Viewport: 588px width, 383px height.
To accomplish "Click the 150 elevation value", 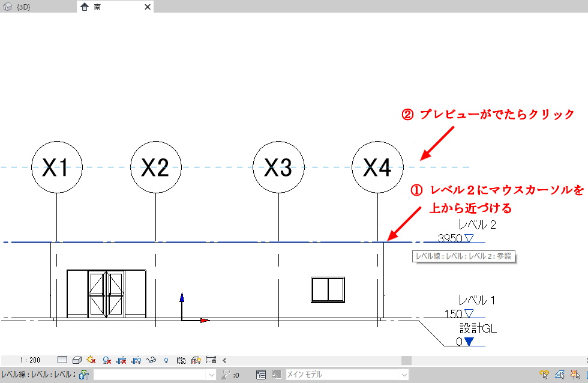I will 454,313.
